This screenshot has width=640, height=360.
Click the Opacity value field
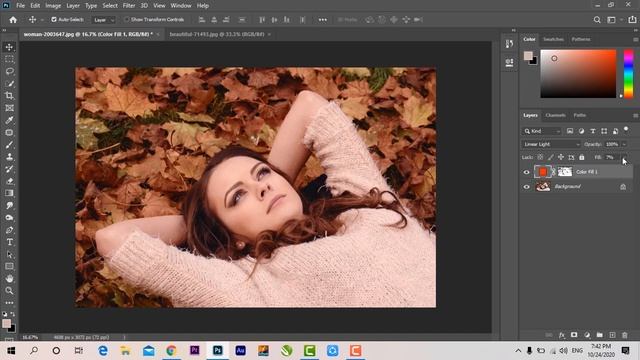[x=612, y=144]
